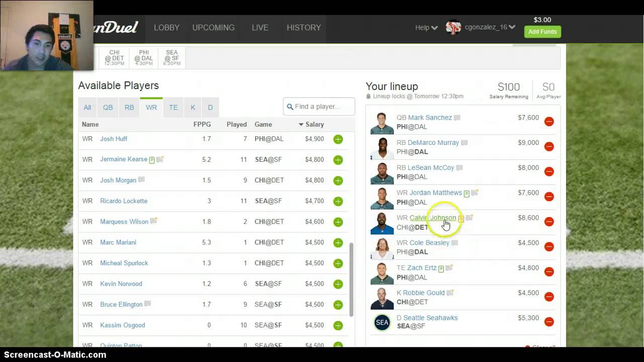This screenshot has width=644, height=362.
Task: Switch to the QB position tab
Action: pos(108,107)
